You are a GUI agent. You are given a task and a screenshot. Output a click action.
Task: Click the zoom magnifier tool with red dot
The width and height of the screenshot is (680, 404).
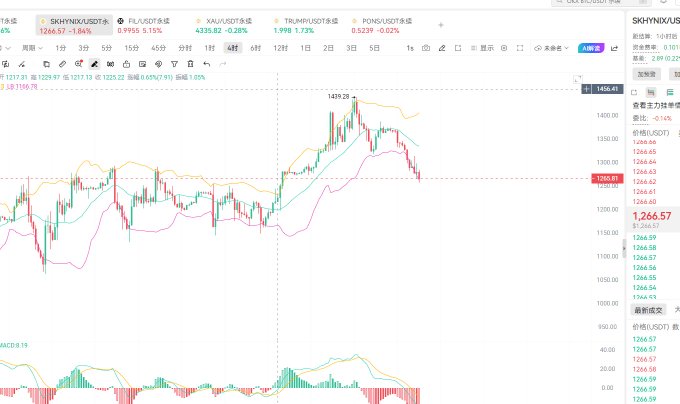[x=78, y=64]
